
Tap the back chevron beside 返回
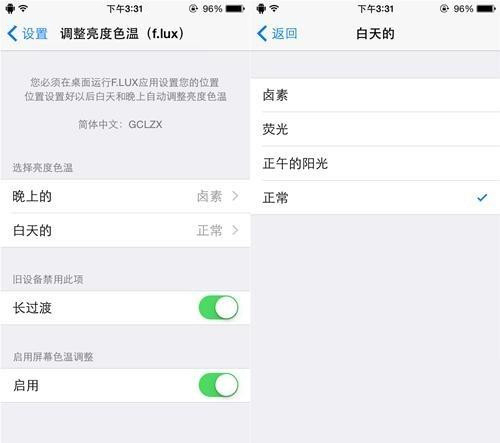pyautogui.click(x=262, y=34)
